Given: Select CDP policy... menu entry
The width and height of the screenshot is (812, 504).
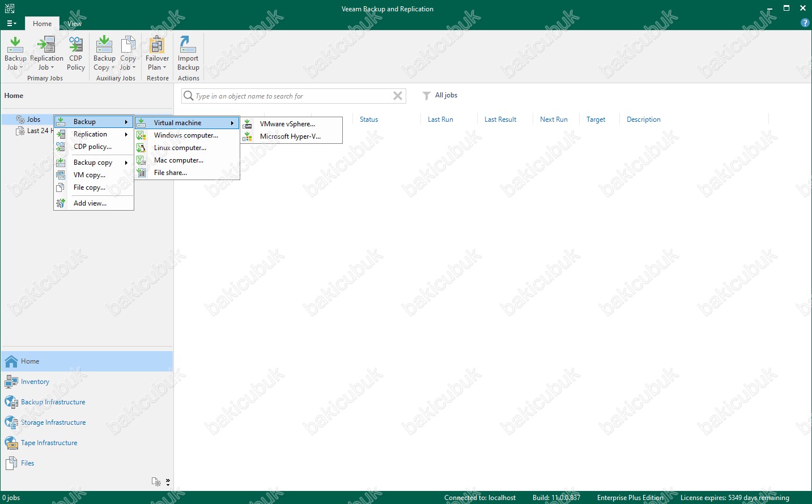Looking at the screenshot, I should point(93,147).
